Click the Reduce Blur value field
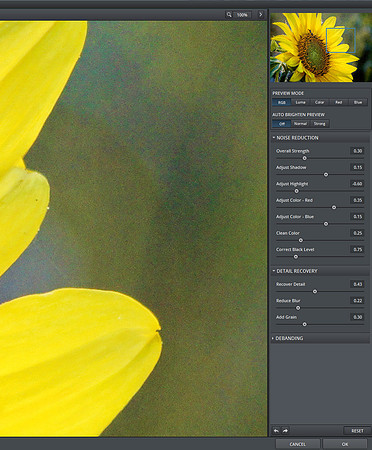This screenshot has width=372, height=450. pyautogui.click(x=357, y=301)
